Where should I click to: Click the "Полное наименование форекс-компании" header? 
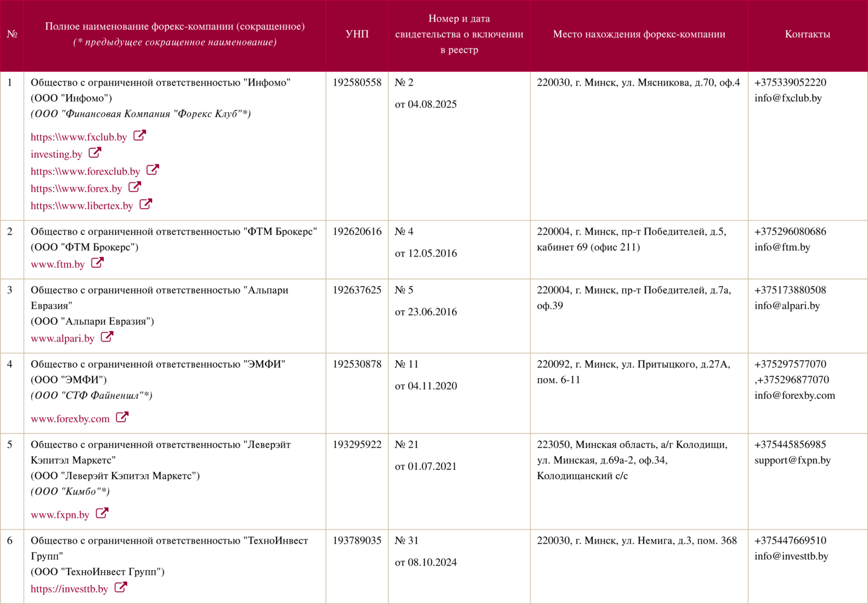tap(175, 34)
